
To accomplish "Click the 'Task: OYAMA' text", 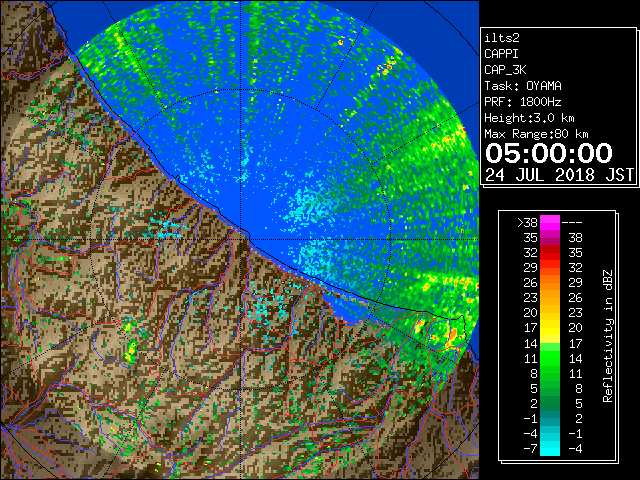I will pyautogui.click(x=523, y=86).
